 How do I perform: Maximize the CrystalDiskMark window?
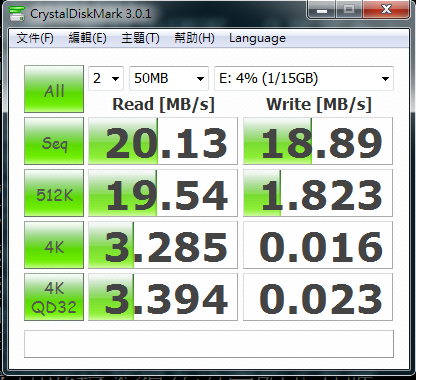(349, 9)
